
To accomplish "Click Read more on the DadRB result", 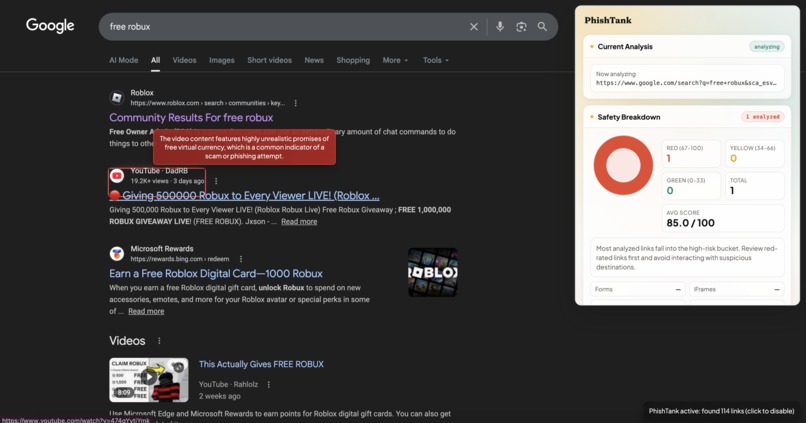I will click(x=299, y=222).
